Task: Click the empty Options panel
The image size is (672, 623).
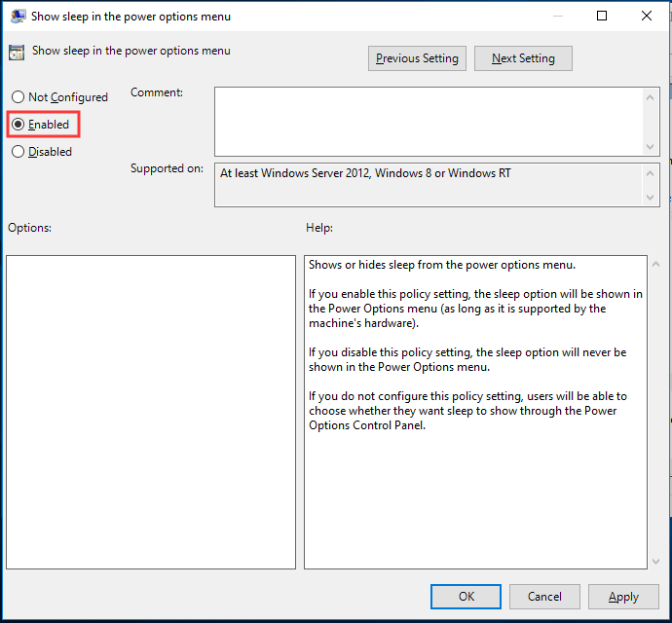Action: click(151, 412)
